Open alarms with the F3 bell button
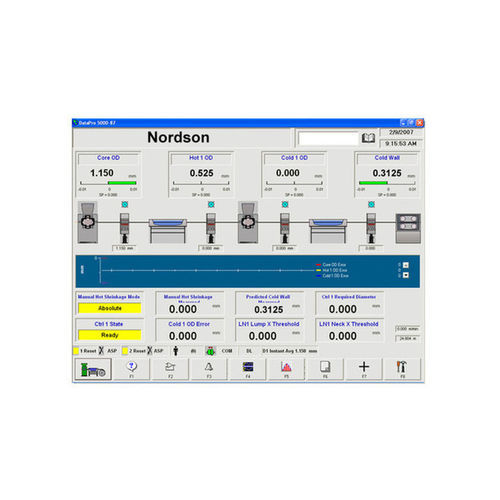 click(x=209, y=369)
